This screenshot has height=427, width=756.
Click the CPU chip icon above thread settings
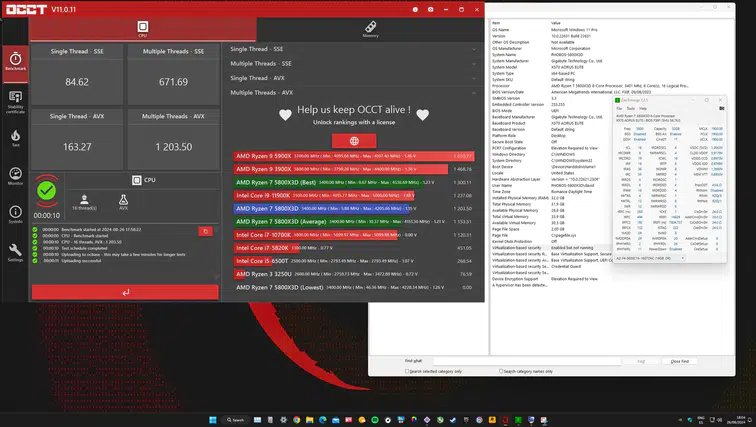click(137, 180)
